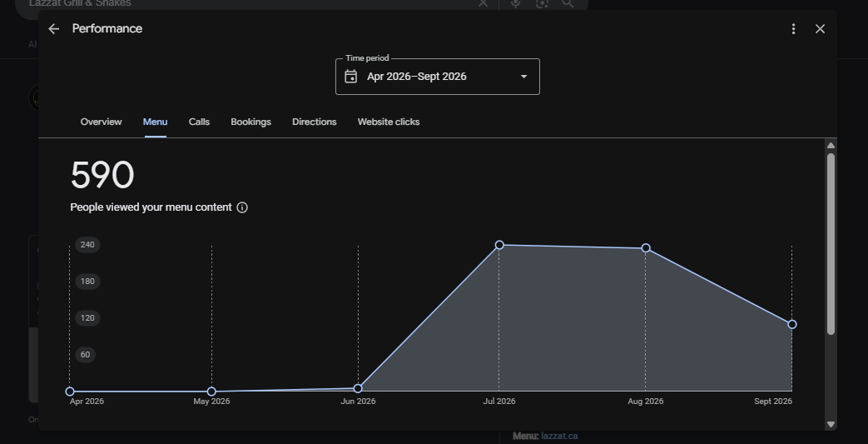Switch to the Bookings tab
Screen dimensions: 868x444
click(250, 122)
